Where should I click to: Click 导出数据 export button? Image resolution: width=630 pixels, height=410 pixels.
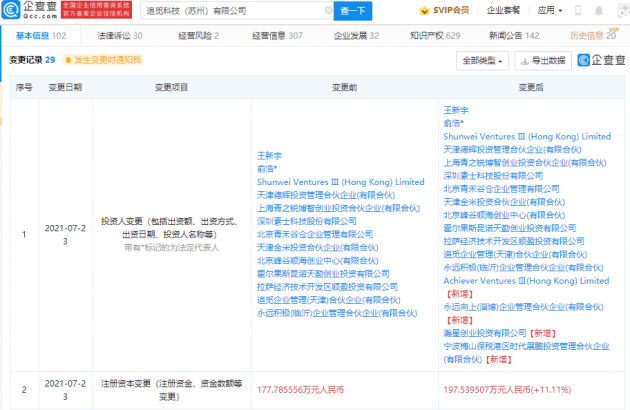tap(543, 61)
